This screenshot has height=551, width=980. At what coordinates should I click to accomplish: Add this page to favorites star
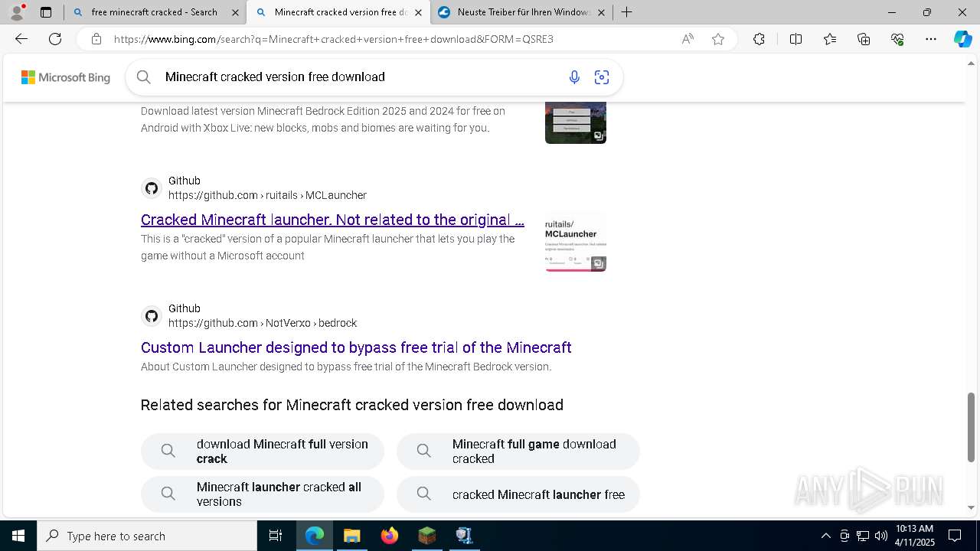point(718,39)
